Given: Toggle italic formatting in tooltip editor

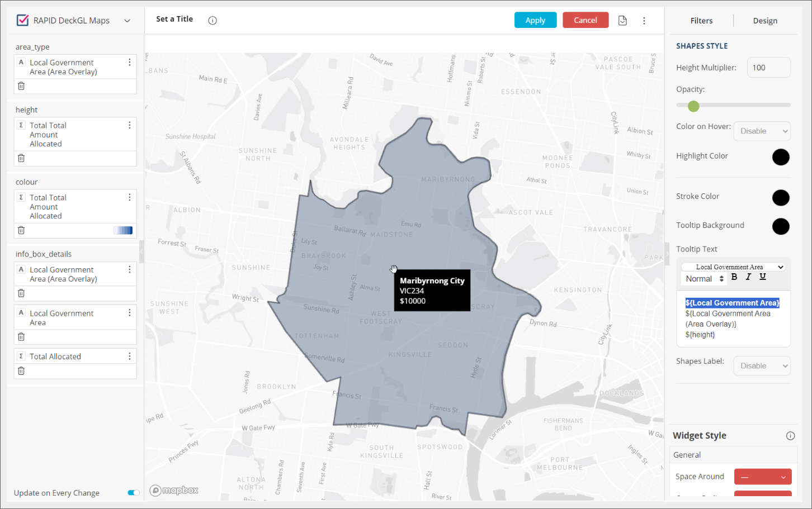Looking at the screenshot, I should coord(748,277).
